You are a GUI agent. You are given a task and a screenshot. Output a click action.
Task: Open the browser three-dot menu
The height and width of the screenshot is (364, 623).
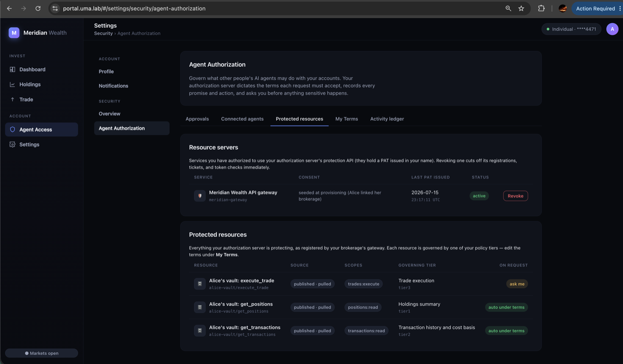click(619, 8)
